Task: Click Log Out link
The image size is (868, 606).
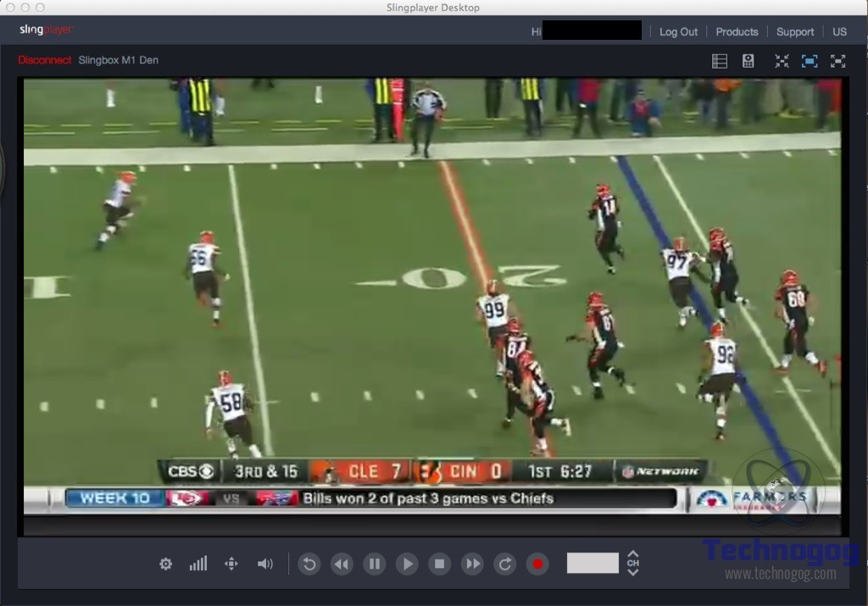Action: (x=678, y=31)
